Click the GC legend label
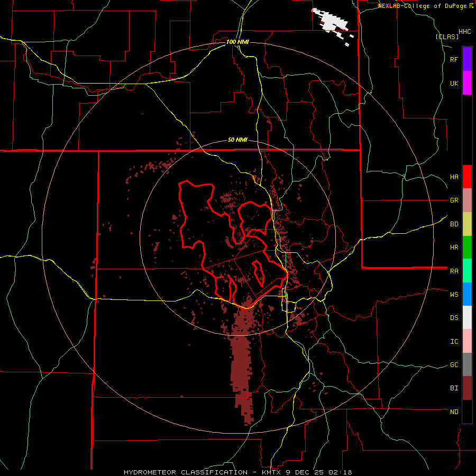This screenshot has width=476, height=476. click(x=454, y=364)
